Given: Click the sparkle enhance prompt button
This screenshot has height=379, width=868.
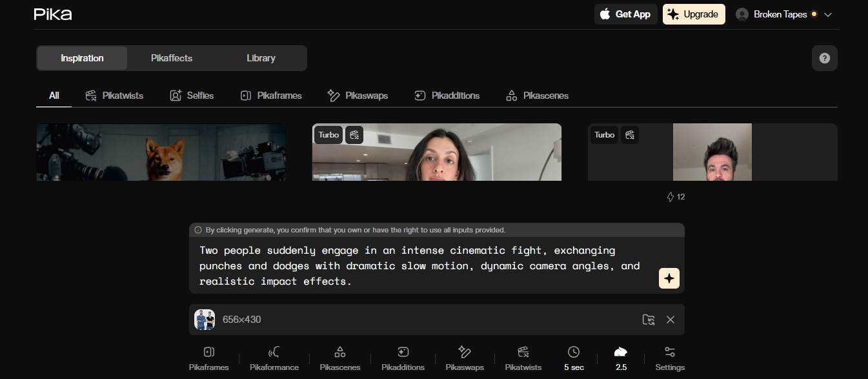Looking at the screenshot, I should click(669, 278).
